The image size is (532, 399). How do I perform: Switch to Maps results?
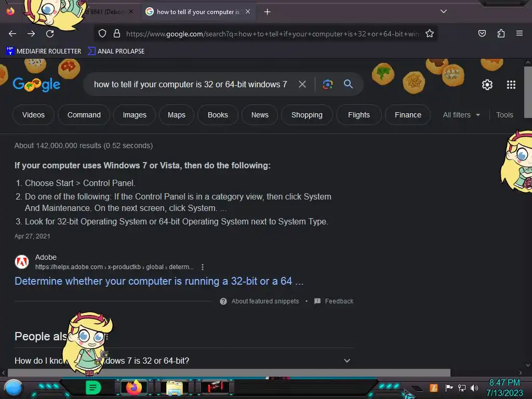[x=177, y=115]
